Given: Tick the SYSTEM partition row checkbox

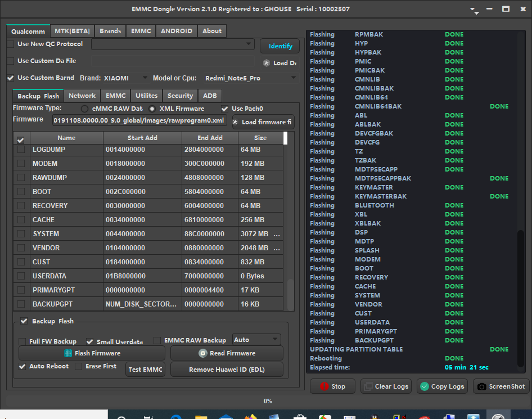Looking at the screenshot, I should pyautogui.click(x=21, y=234).
